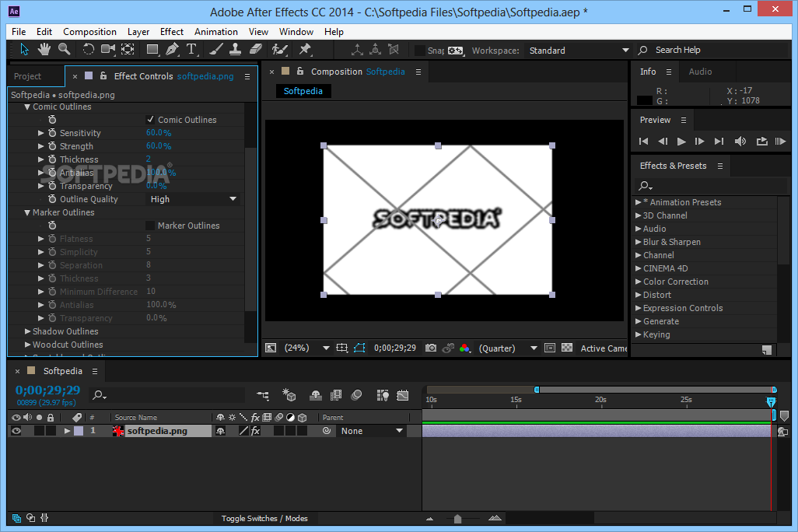
Task: Switch to the Audio panel tab
Action: pyautogui.click(x=700, y=72)
